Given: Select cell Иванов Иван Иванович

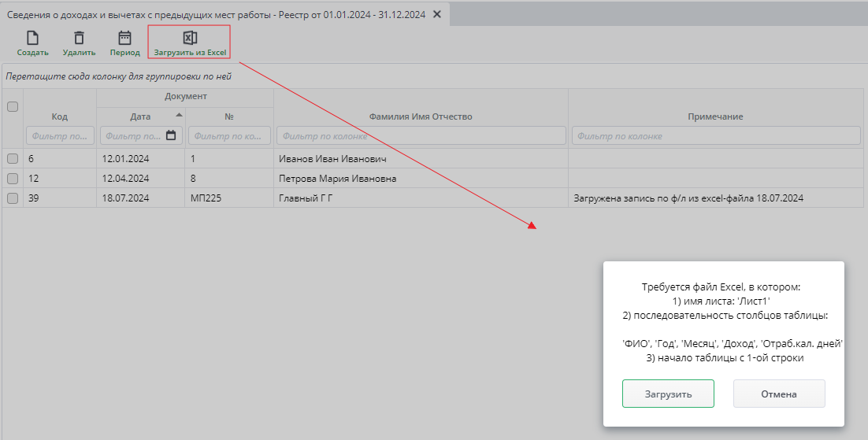Looking at the screenshot, I should pos(421,159).
